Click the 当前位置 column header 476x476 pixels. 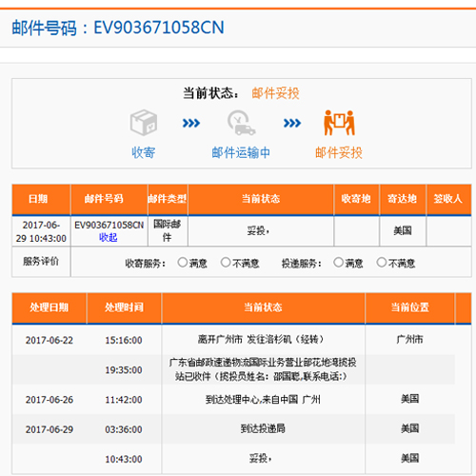coord(410,307)
